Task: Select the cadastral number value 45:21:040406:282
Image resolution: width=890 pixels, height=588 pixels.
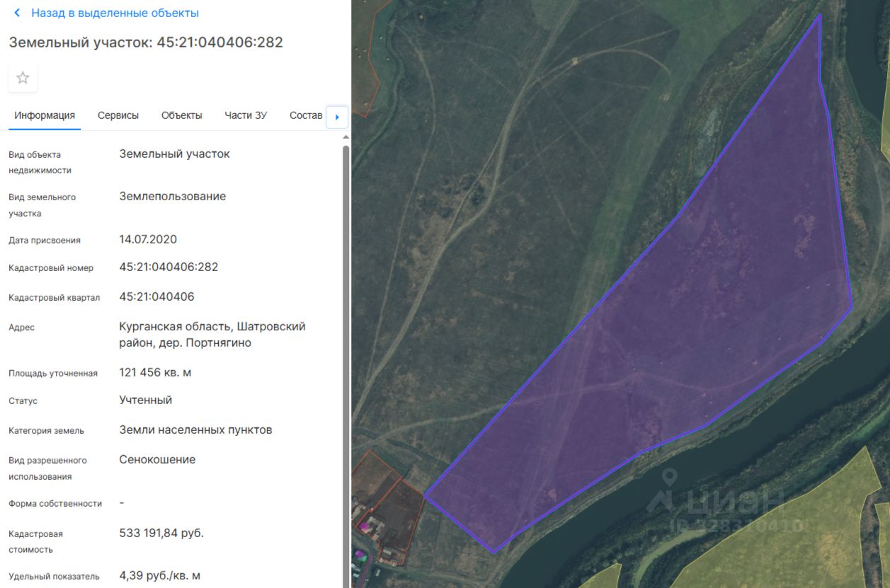Action: click(169, 267)
